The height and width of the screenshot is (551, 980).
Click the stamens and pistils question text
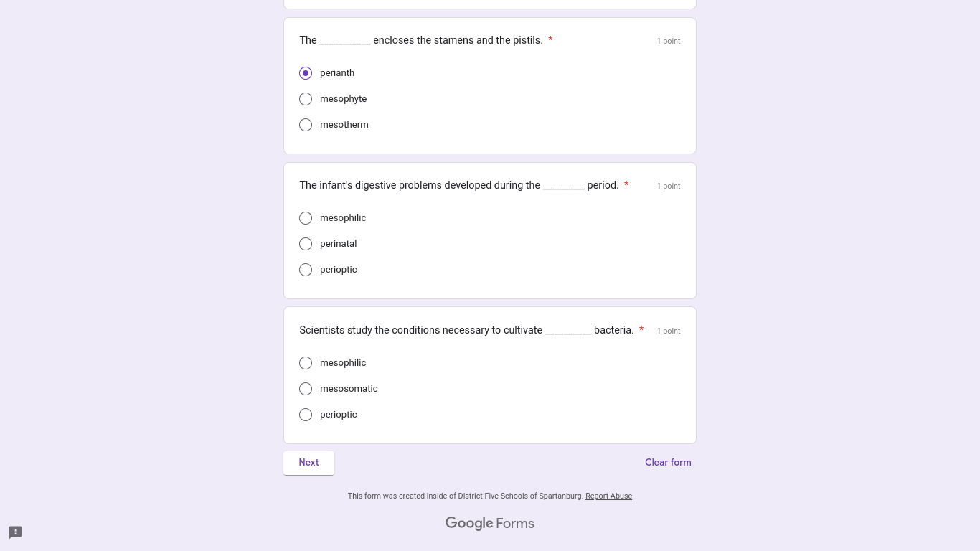(x=421, y=40)
